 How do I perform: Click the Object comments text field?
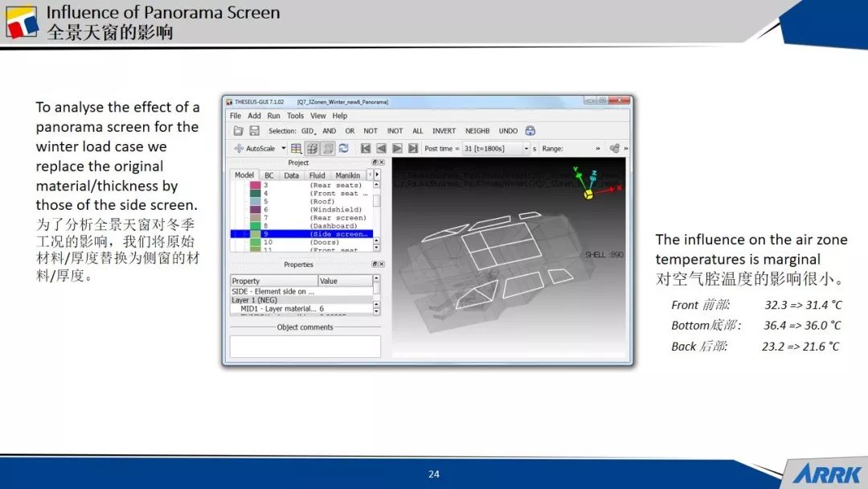305,346
